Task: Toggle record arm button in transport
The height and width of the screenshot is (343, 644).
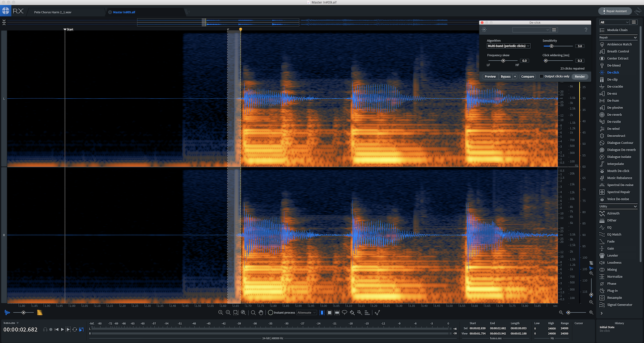Action: [x=51, y=330]
